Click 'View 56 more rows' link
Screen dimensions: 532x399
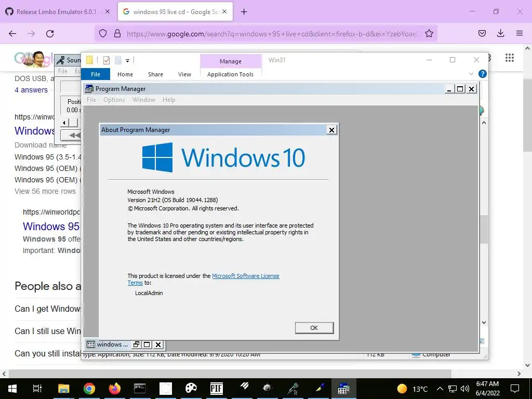pos(45,191)
